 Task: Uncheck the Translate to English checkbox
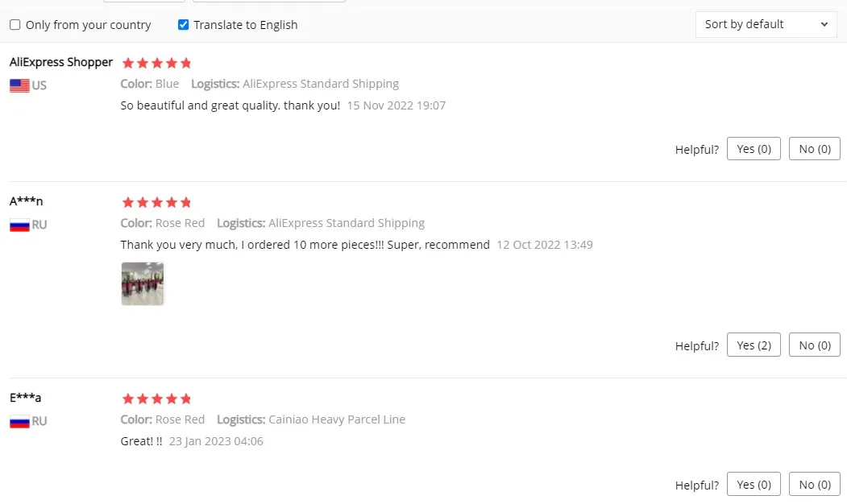coord(183,25)
